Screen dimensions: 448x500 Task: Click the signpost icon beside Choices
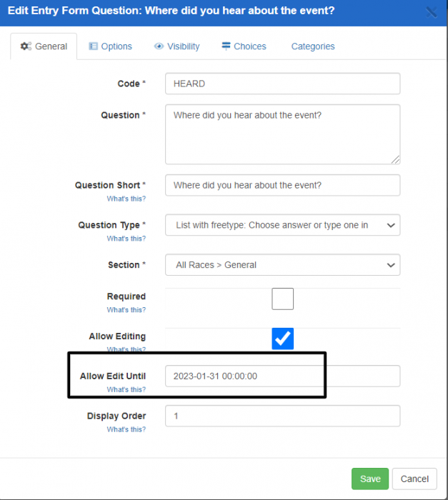click(226, 46)
